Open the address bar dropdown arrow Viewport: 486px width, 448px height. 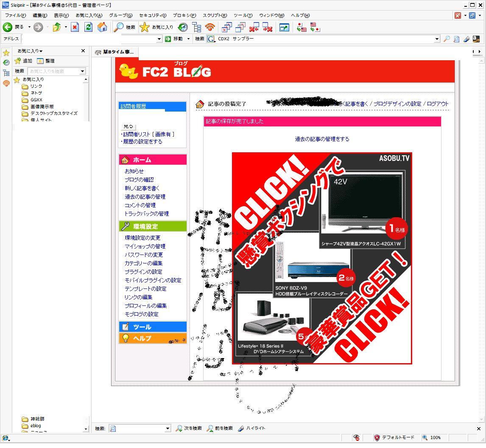(x=159, y=39)
